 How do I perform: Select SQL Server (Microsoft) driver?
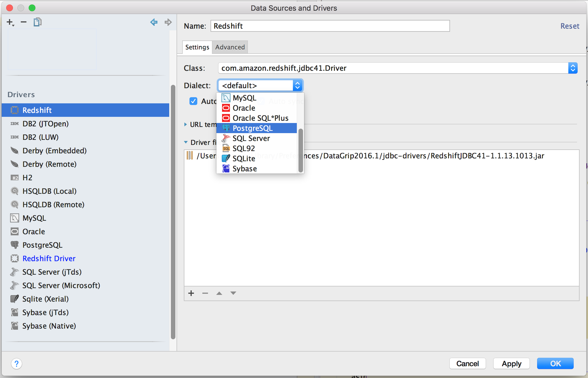click(85, 285)
